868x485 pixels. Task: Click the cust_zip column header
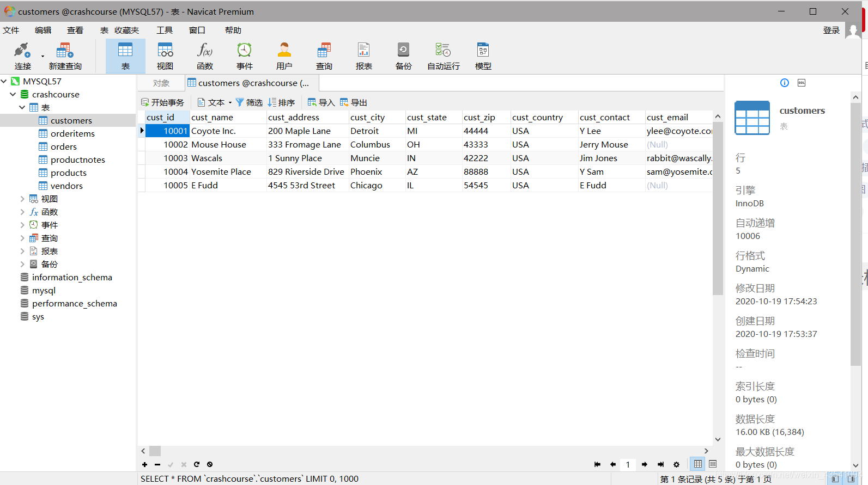coord(486,117)
